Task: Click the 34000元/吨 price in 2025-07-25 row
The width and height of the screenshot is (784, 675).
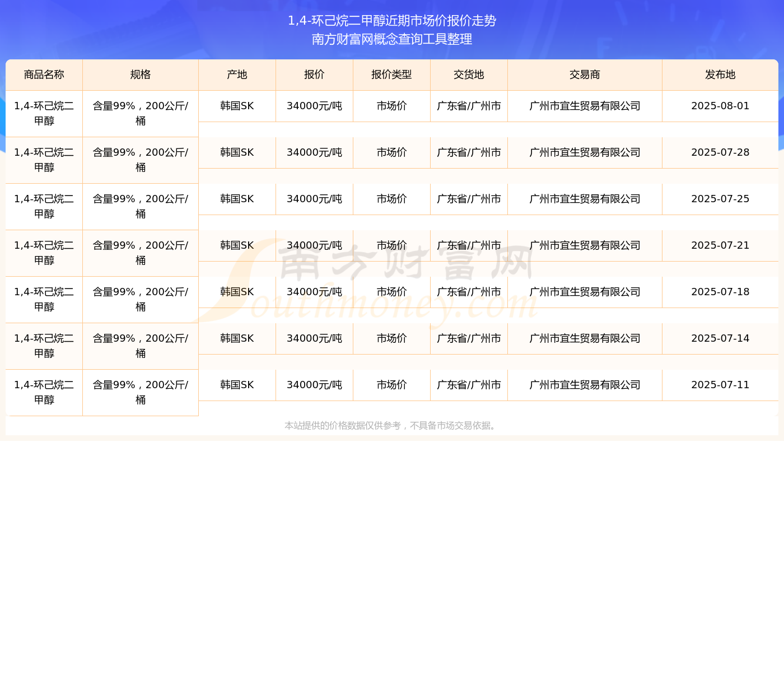Action: (x=314, y=199)
